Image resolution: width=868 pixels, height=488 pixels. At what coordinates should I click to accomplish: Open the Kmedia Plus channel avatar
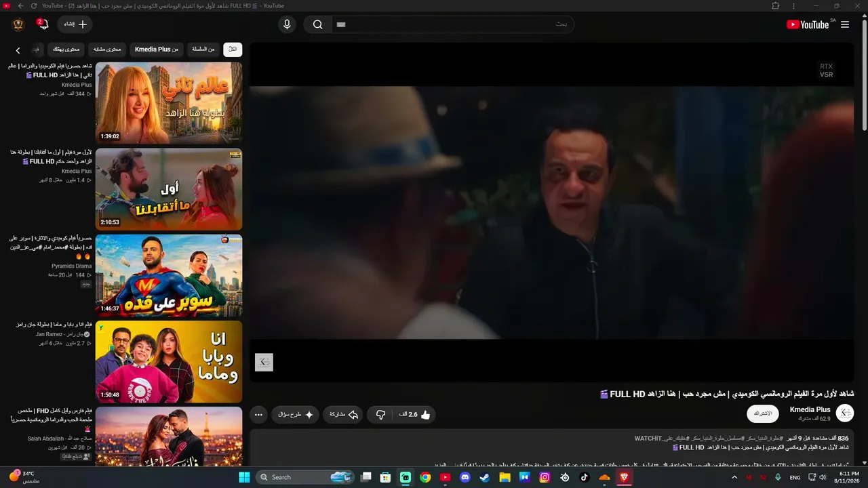click(x=845, y=413)
